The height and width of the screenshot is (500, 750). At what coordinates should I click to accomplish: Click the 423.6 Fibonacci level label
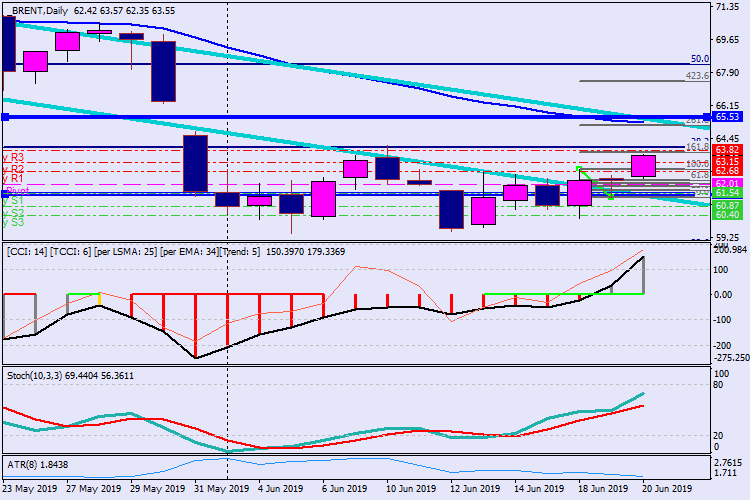coord(697,76)
